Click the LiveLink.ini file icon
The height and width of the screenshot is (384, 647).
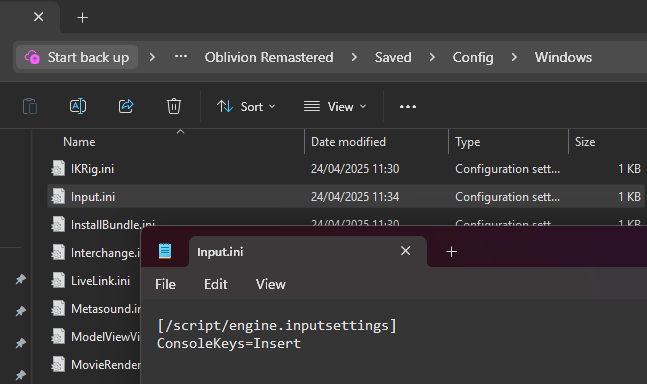click(58, 281)
